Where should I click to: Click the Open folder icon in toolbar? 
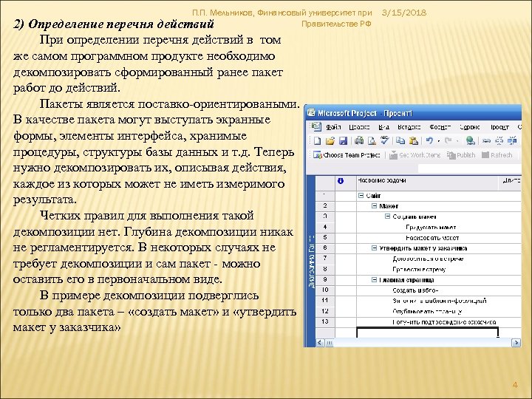point(330,141)
